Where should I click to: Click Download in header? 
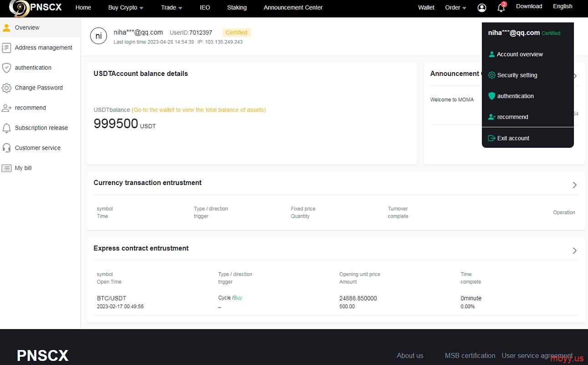[x=529, y=6]
